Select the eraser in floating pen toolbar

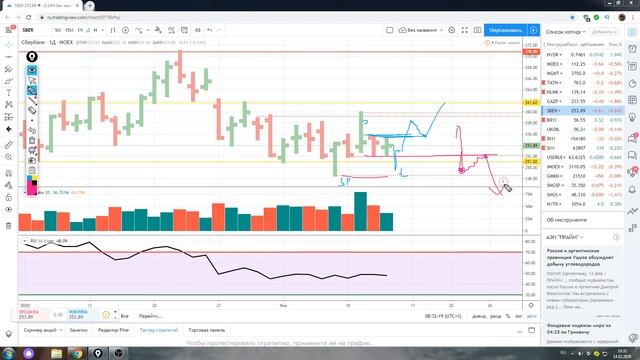32,110
